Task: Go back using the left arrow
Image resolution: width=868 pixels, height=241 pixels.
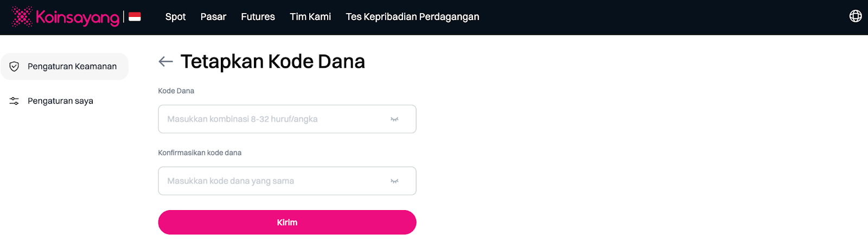Action: coord(165,62)
